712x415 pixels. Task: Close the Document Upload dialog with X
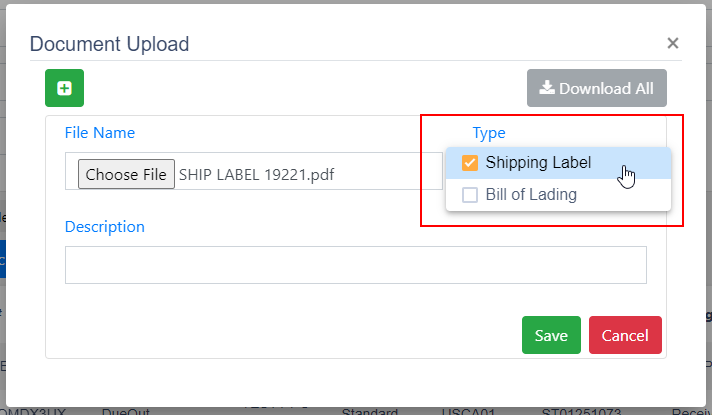pos(672,43)
